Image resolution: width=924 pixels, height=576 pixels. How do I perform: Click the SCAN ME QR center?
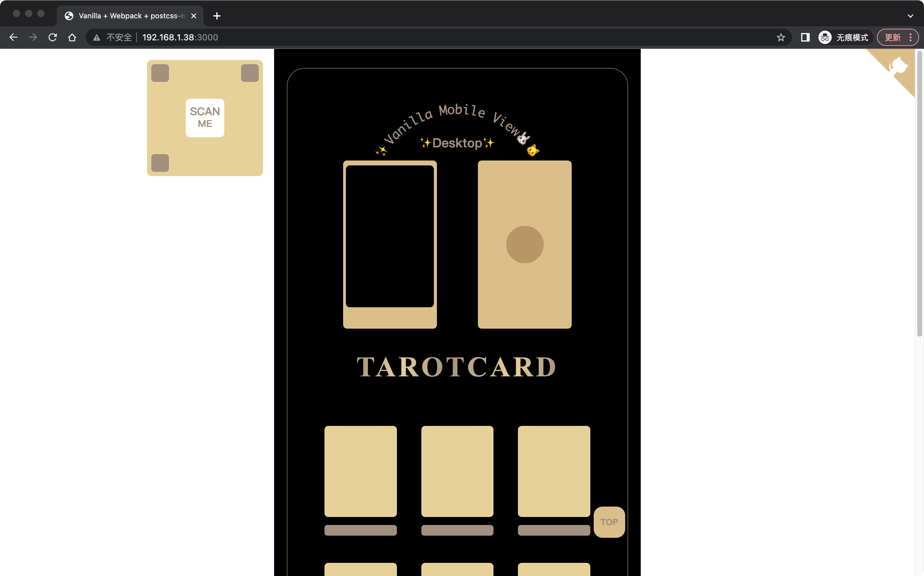click(205, 118)
